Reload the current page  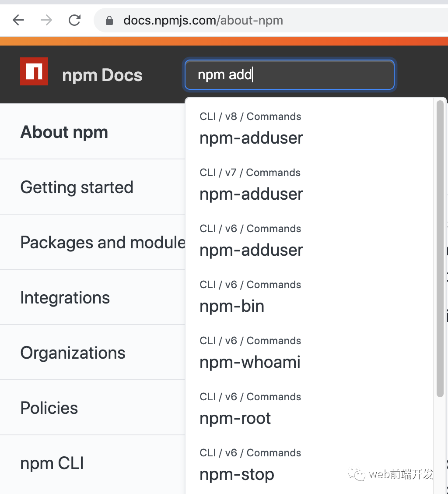74,20
